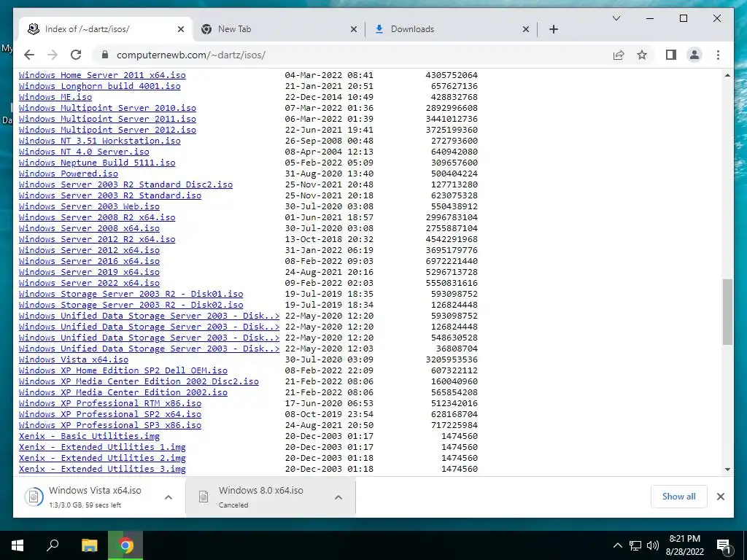Viewport: 747px width, 560px height.
Task: Go back to the previous page
Action: point(29,55)
